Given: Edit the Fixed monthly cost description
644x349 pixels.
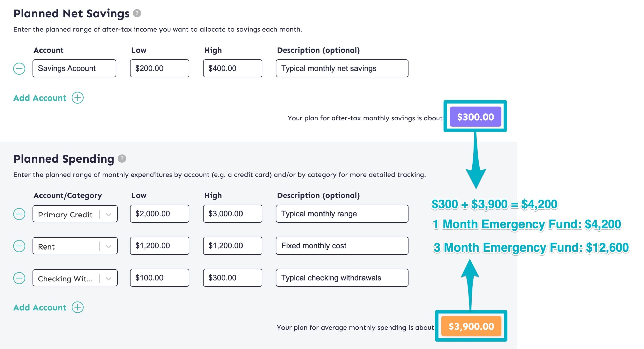Looking at the screenshot, I should coord(342,246).
